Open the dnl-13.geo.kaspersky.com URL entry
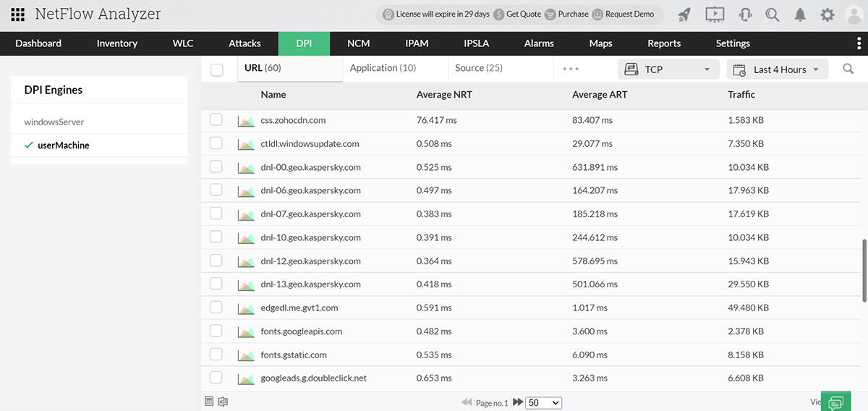The image size is (868, 411). [310, 284]
